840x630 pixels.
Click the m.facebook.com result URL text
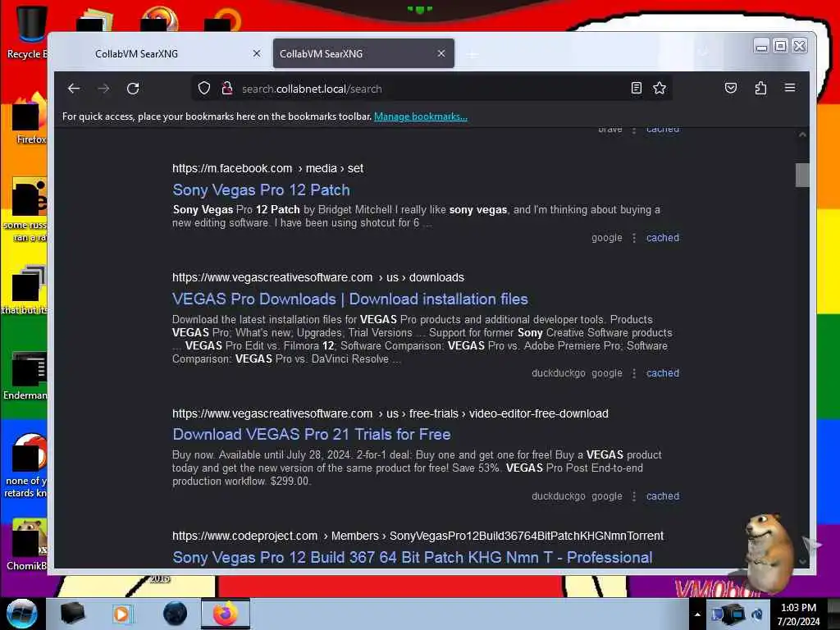(x=267, y=169)
